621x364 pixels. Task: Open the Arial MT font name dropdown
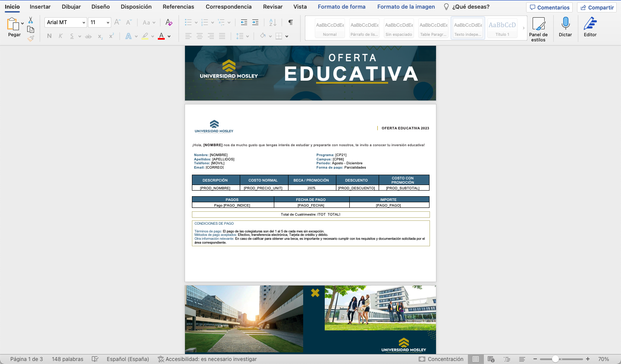(84, 22)
